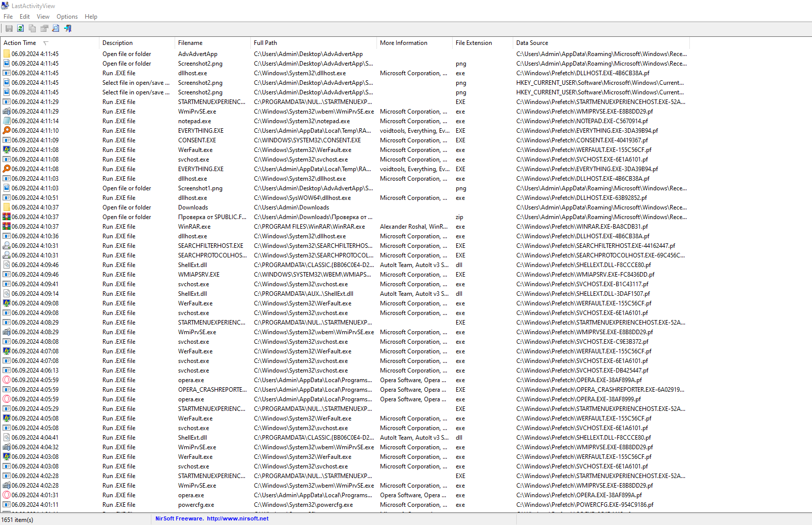Click the WMIAPSRV.EXE filename cell

coord(199,275)
